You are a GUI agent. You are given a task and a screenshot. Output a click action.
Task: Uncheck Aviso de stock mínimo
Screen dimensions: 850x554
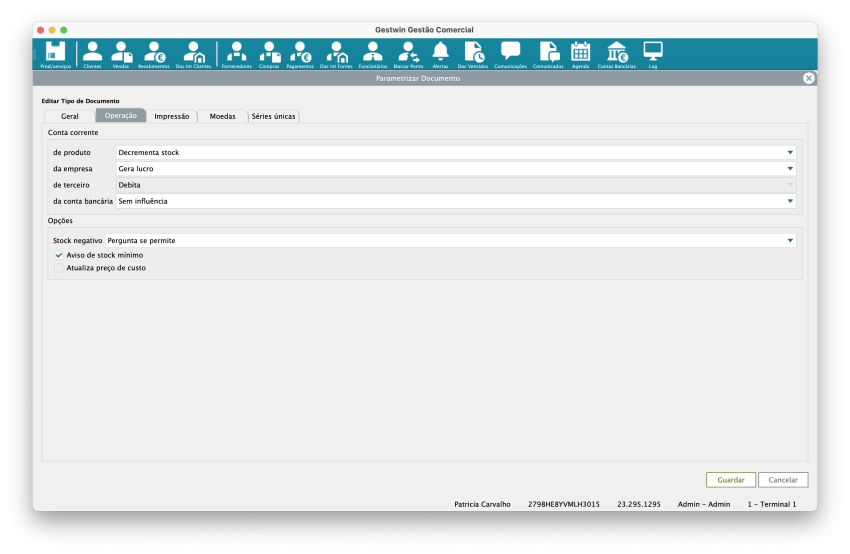point(59,255)
